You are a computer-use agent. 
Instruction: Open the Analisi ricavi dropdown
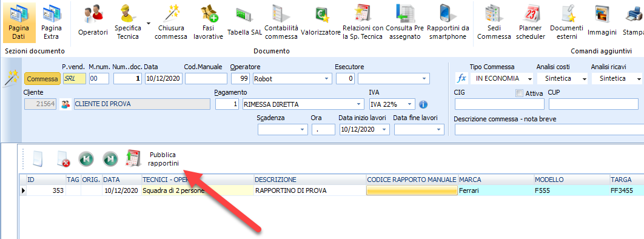pos(639,78)
